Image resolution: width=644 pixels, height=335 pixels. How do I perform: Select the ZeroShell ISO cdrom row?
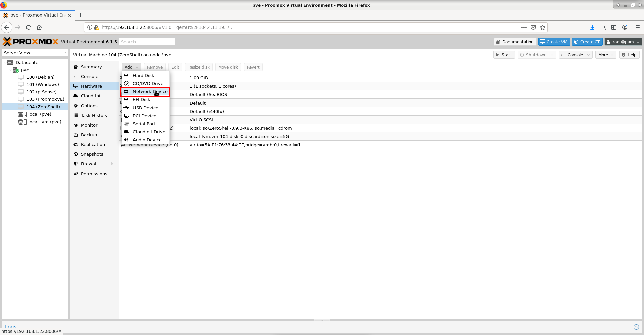point(381,128)
